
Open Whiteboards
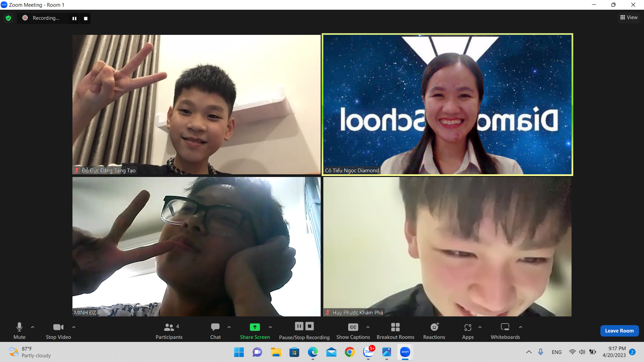[x=505, y=330]
